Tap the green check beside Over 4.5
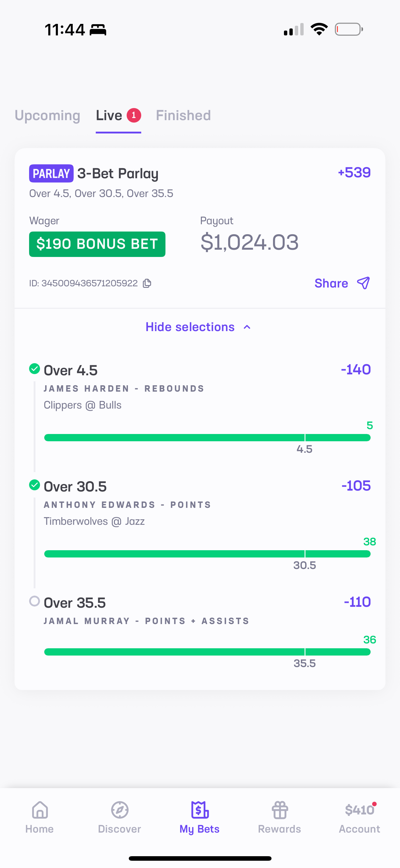The height and width of the screenshot is (868, 400). pyautogui.click(x=35, y=369)
